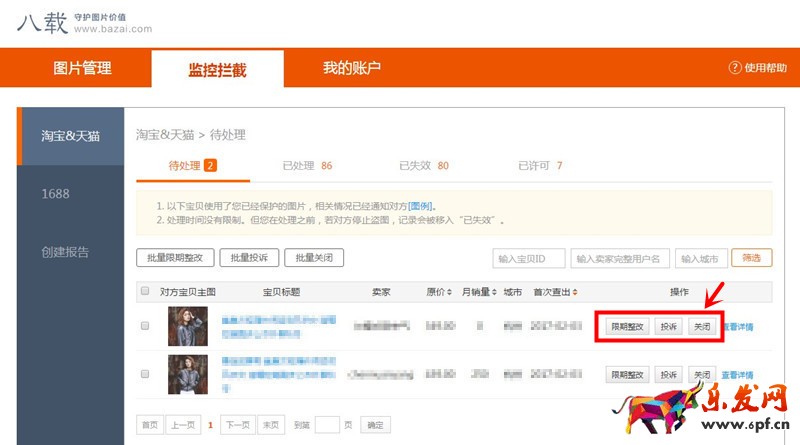The height and width of the screenshot is (445, 800).
Task: Click the 筛选 filter button
Action: (752, 258)
